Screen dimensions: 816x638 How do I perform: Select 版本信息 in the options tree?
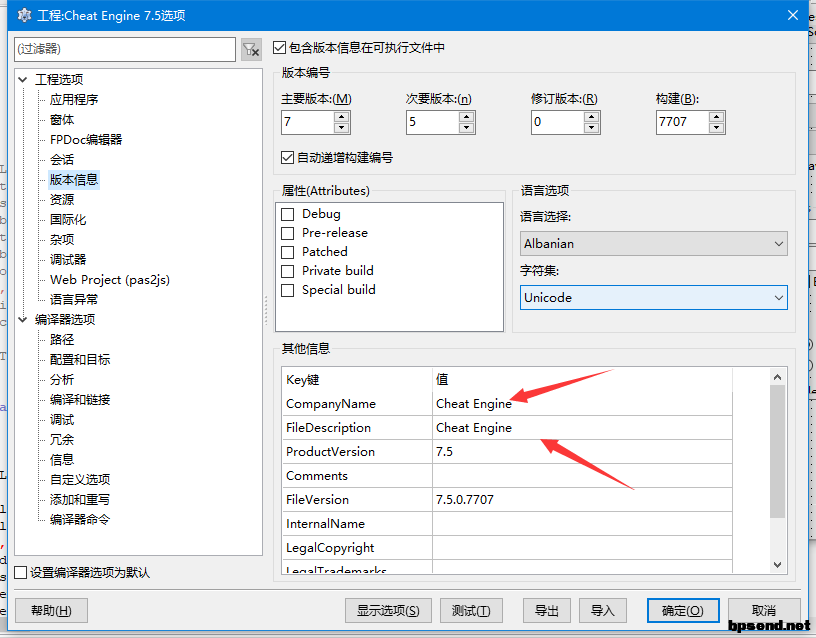click(74, 180)
